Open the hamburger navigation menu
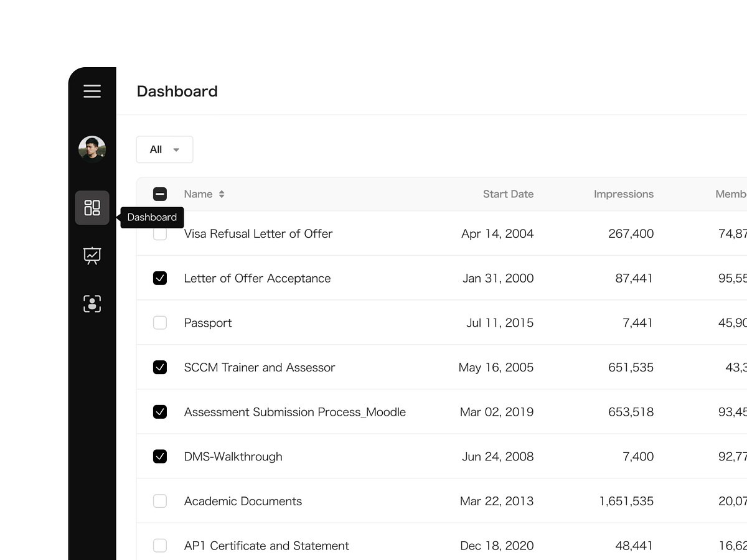 point(92,91)
